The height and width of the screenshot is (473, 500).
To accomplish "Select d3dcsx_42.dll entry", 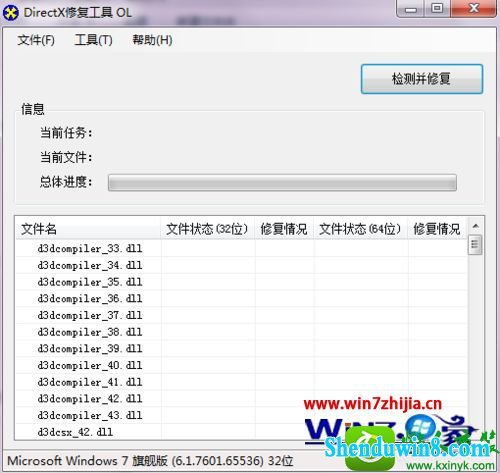I will click(x=75, y=432).
